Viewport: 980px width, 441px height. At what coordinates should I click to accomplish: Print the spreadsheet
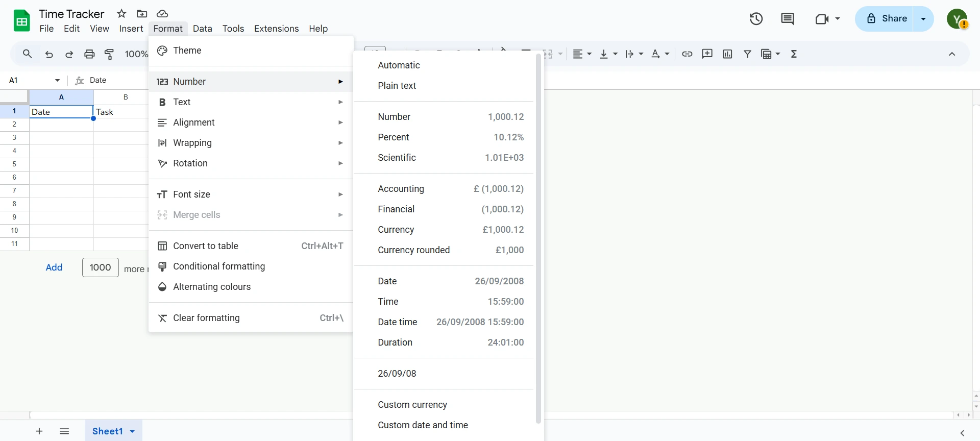pyautogui.click(x=89, y=54)
